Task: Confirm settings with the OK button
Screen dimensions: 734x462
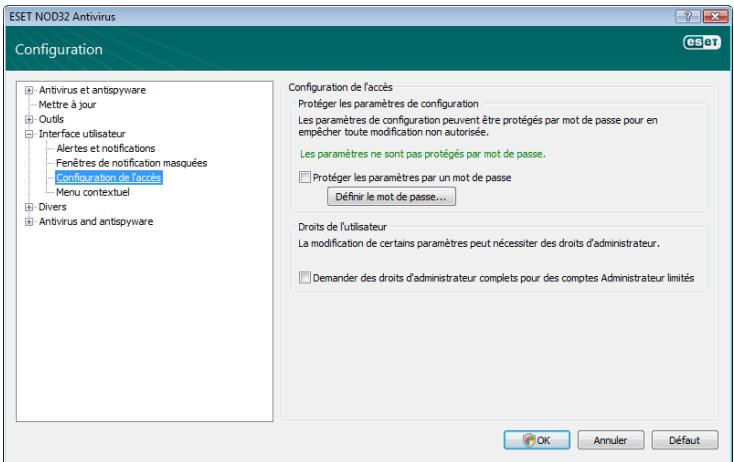Action: pyautogui.click(x=536, y=440)
